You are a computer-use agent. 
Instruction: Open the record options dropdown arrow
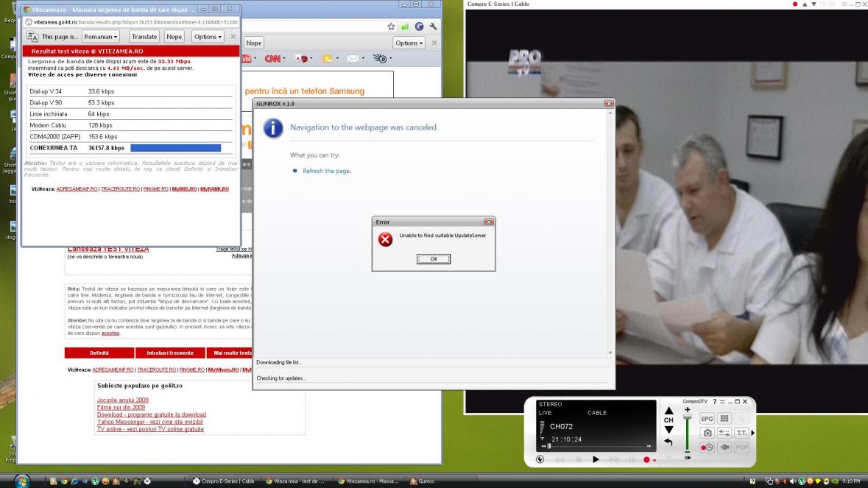pos(654,461)
